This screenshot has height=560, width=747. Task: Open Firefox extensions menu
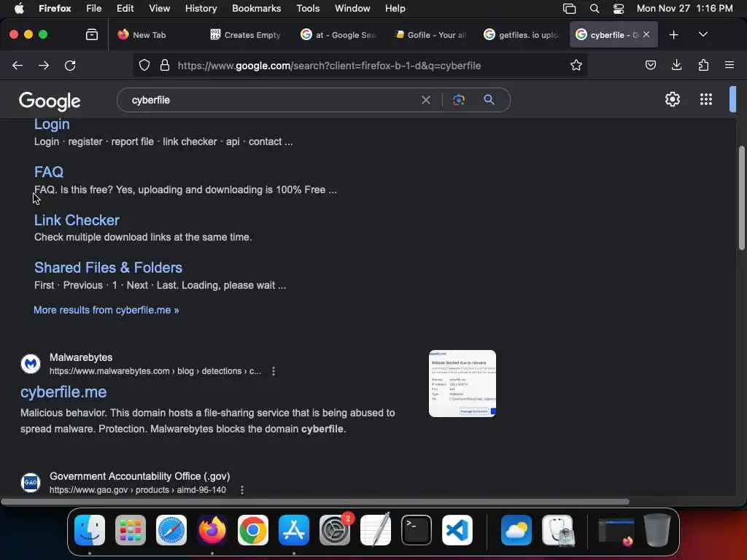(x=703, y=65)
